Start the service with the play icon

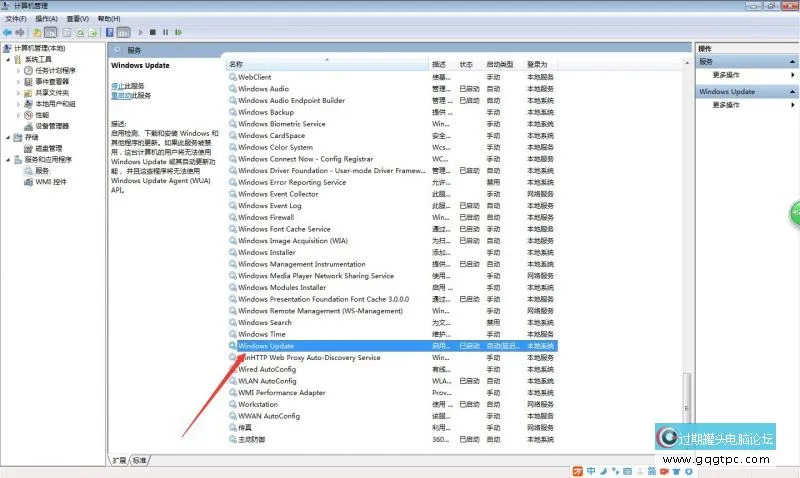140,32
